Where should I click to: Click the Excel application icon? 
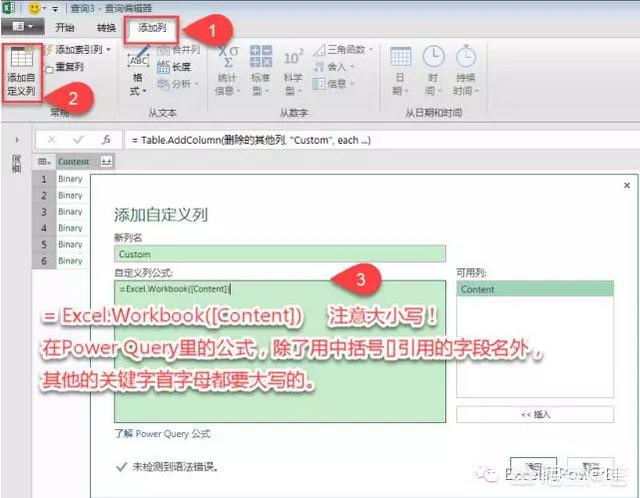click(8, 7)
